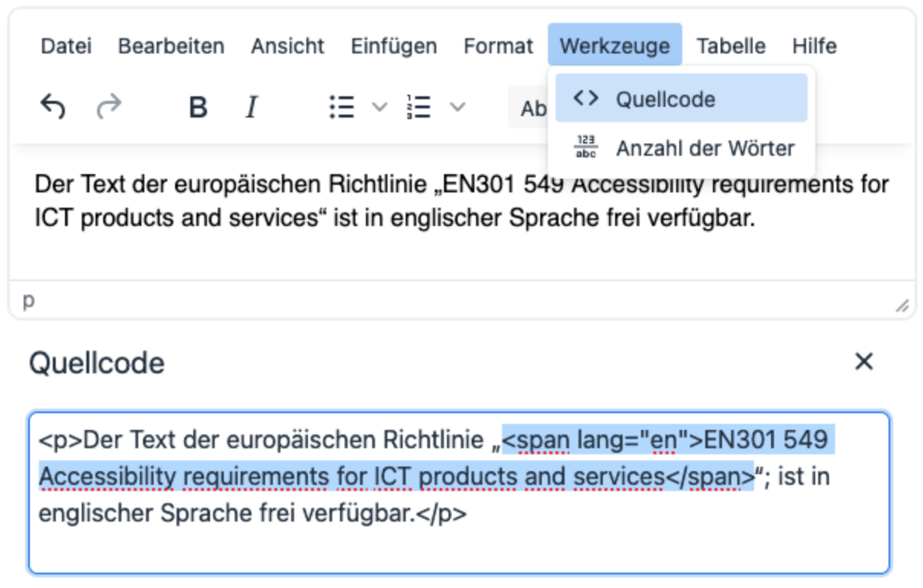Open the Datei menu

coord(66,46)
